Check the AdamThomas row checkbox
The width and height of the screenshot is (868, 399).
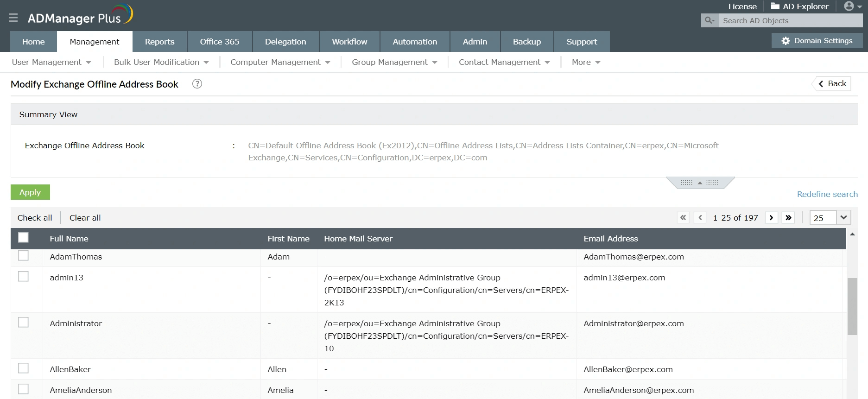pyautogui.click(x=23, y=255)
